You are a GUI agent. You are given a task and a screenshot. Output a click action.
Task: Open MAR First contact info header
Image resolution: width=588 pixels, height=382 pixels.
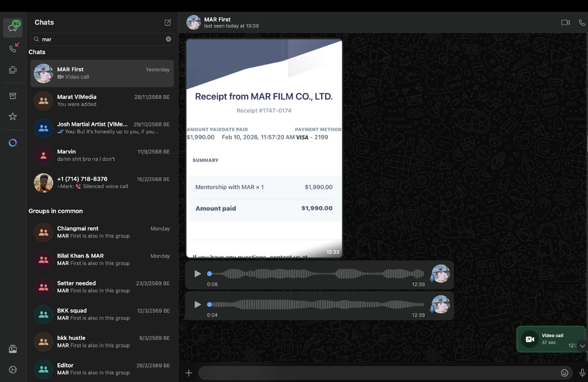[231, 22]
